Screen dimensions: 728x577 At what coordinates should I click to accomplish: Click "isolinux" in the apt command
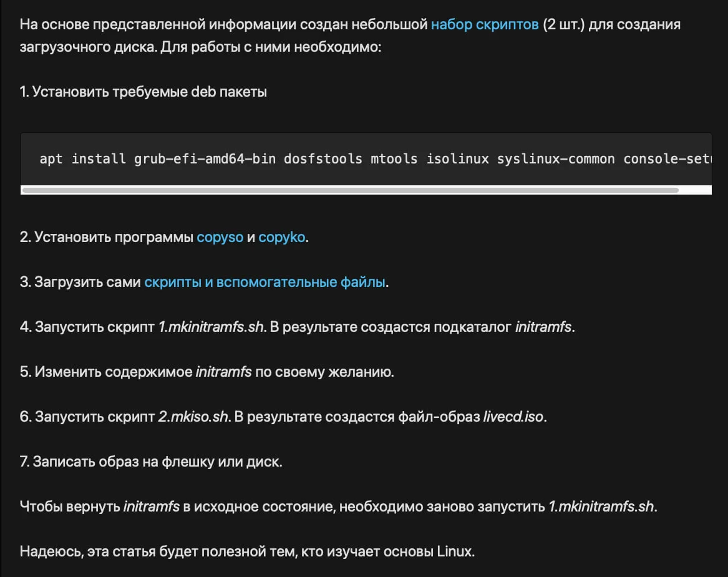coord(457,159)
